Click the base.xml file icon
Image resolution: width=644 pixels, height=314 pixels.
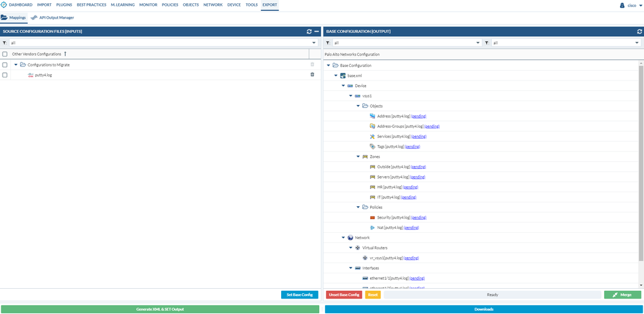tap(342, 75)
